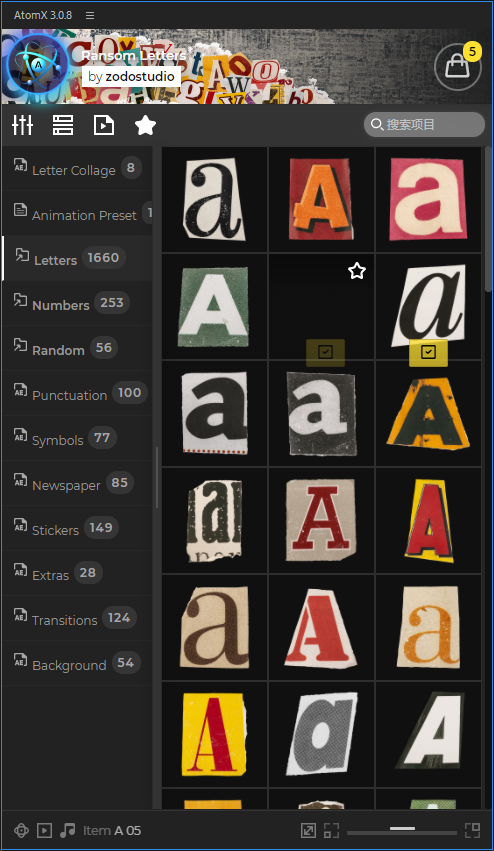
Task: Click the video preview file icon
Action: pos(104,125)
